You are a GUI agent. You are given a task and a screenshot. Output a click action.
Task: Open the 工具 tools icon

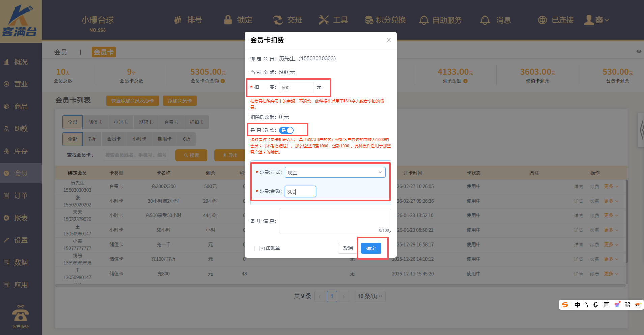(x=324, y=20)
